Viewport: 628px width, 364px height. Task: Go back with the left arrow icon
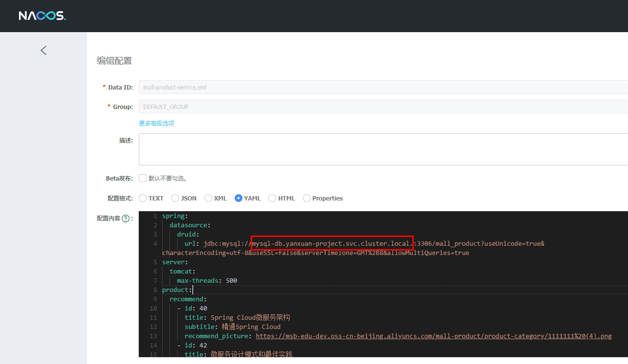(x=43, y=50)
